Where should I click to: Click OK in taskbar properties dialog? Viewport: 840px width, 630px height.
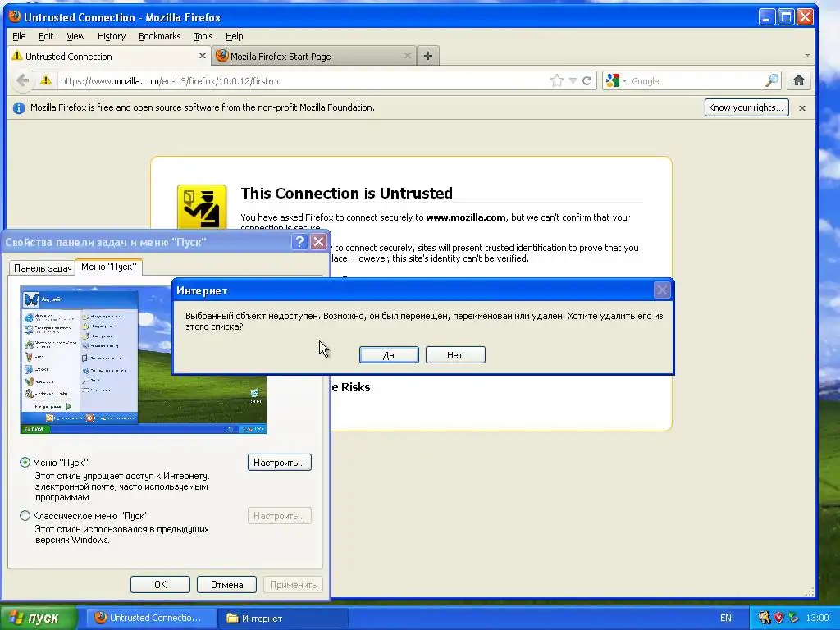pyautogui.click(x=160, y=584)
